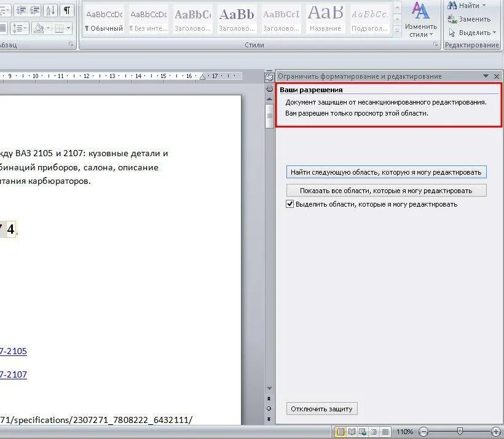Click the vertical scrollbar up arrow
504x439 pixels.
click(x=269, y=99)
